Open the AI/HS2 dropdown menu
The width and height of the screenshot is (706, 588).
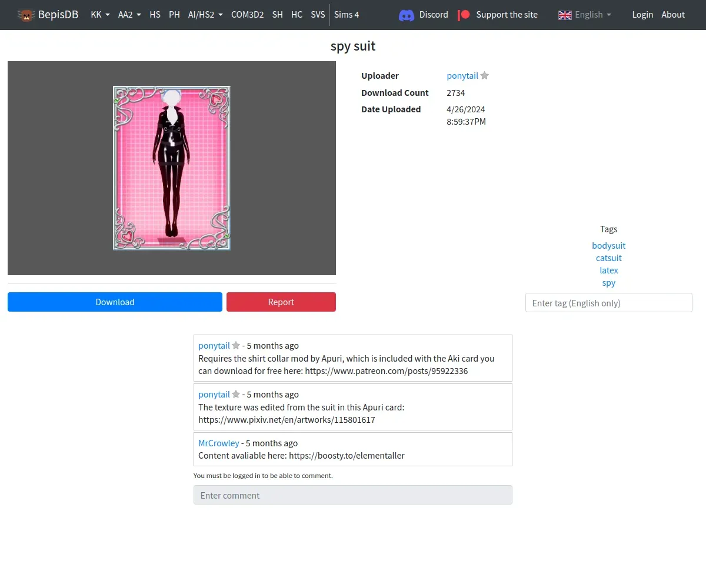click(x=205, y=15)
